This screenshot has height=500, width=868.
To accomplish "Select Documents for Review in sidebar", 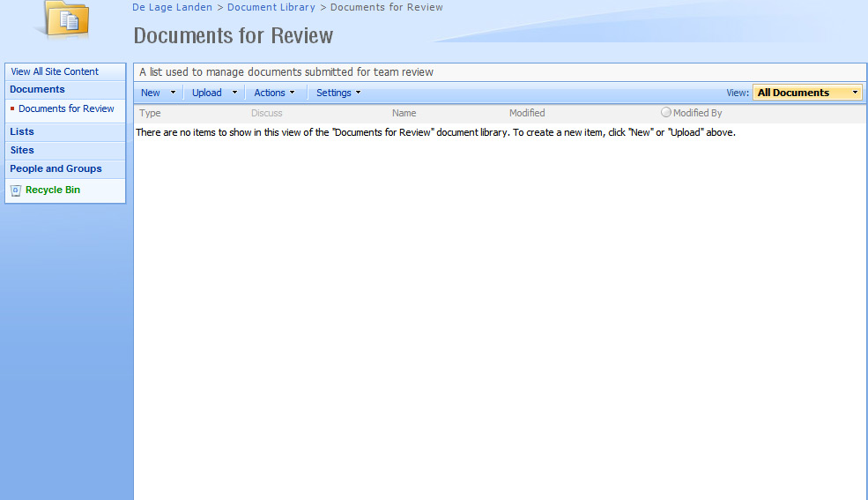I will coord(66,108).
